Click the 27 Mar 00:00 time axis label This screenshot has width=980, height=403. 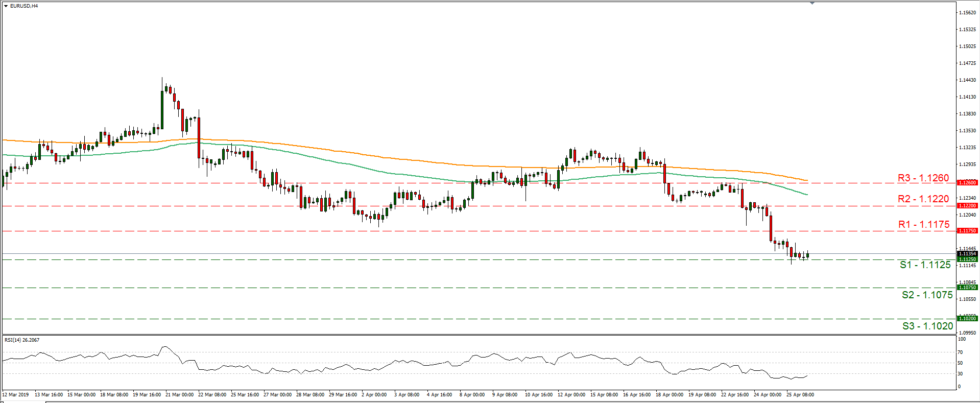pyautogui.click(x=278, y=395)
